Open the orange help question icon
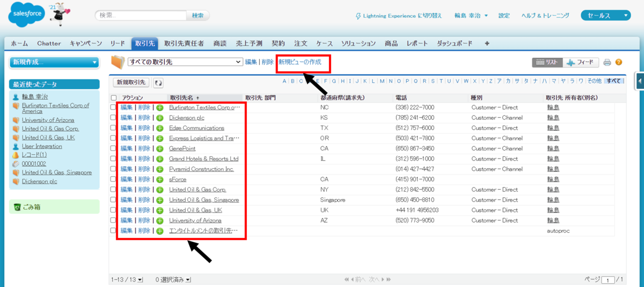Screen dimensions: 644x287 pyautogui.click(x=619, y=62)
